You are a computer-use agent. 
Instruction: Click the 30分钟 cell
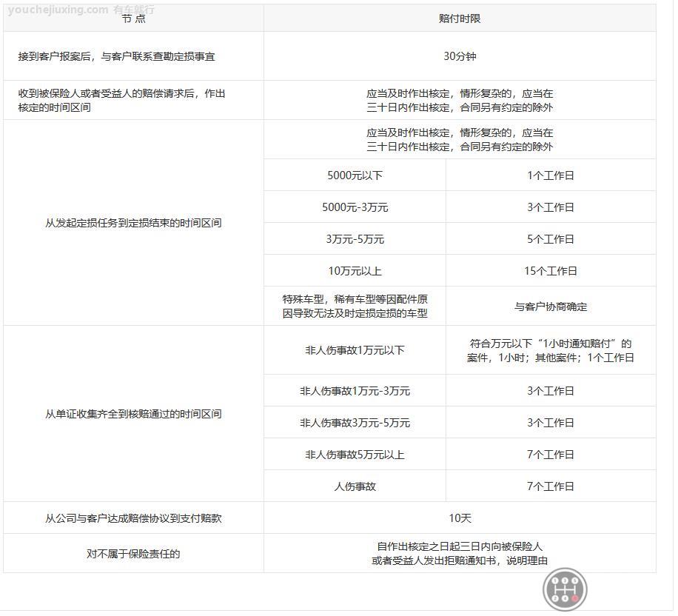(x=460, y=56)
